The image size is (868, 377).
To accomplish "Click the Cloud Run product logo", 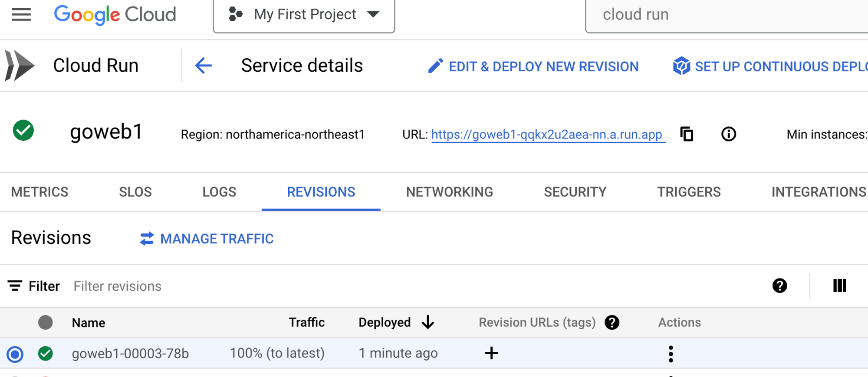I will 20,66.
